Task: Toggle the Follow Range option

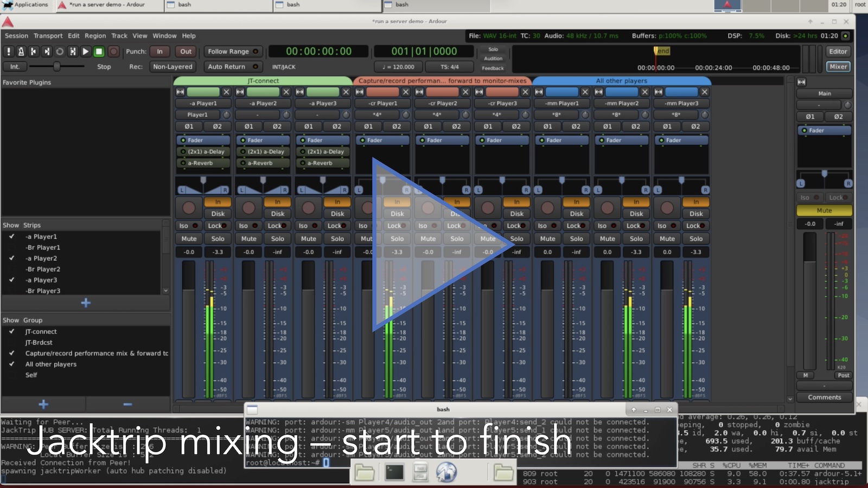Action: pyautogui.click(x=232, y=52)
